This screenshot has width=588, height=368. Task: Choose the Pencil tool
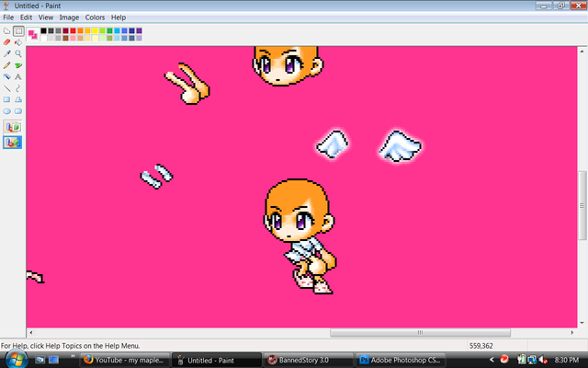(6, 65)
